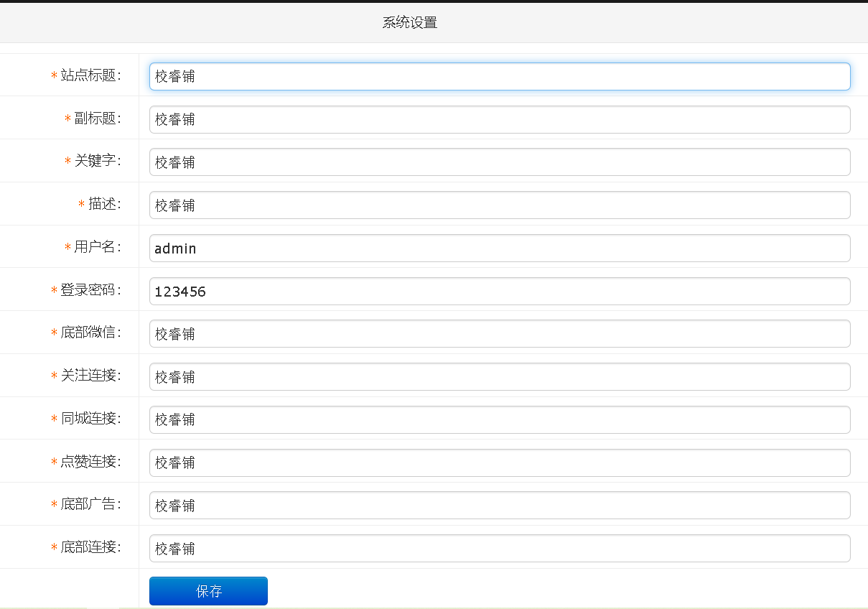Click inside the 描述 text box
This screenshot has height=609, width=868.
(499, 205)
